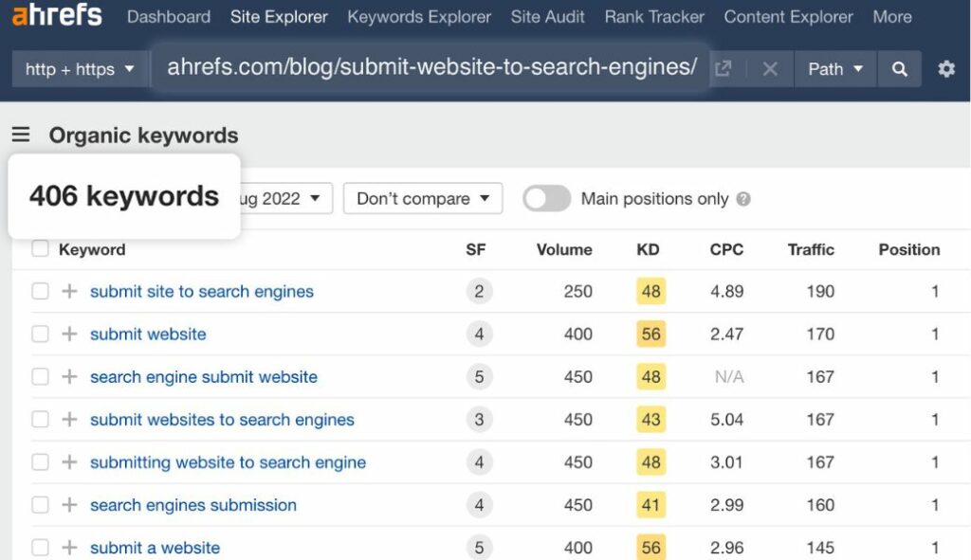Sort by the Position column header
The image size is (971, 560).
click(909, 249)
